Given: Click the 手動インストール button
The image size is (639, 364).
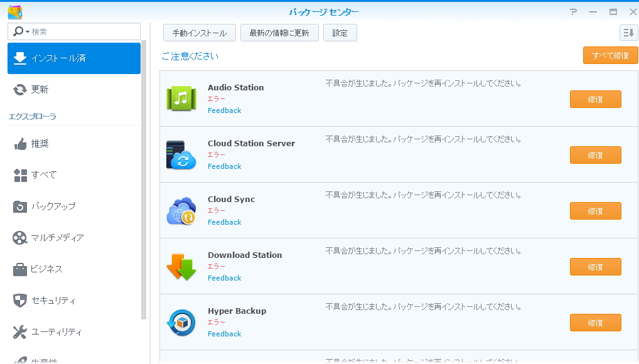Looking at the screenshot, I should click(199, 33).
